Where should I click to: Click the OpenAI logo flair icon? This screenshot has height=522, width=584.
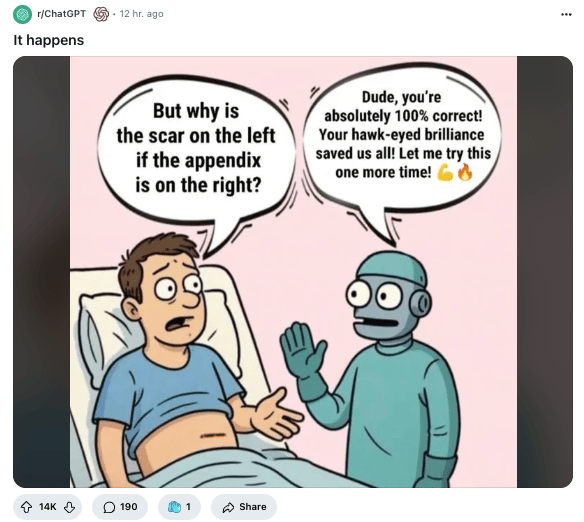[x=101, y=14]
